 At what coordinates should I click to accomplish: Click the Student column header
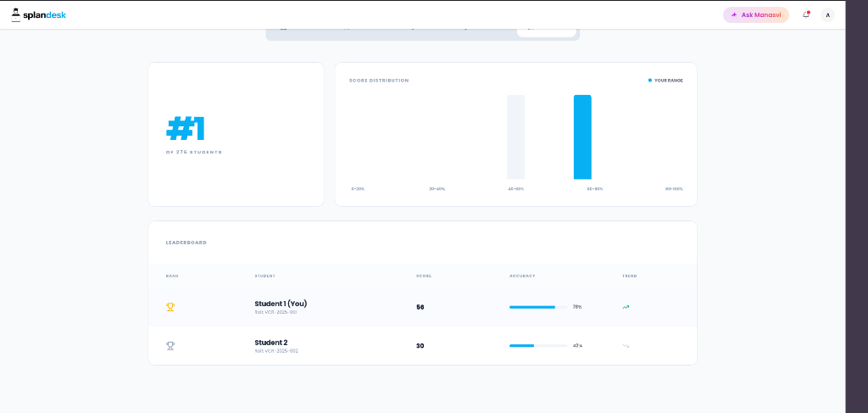tap(264, 276)
